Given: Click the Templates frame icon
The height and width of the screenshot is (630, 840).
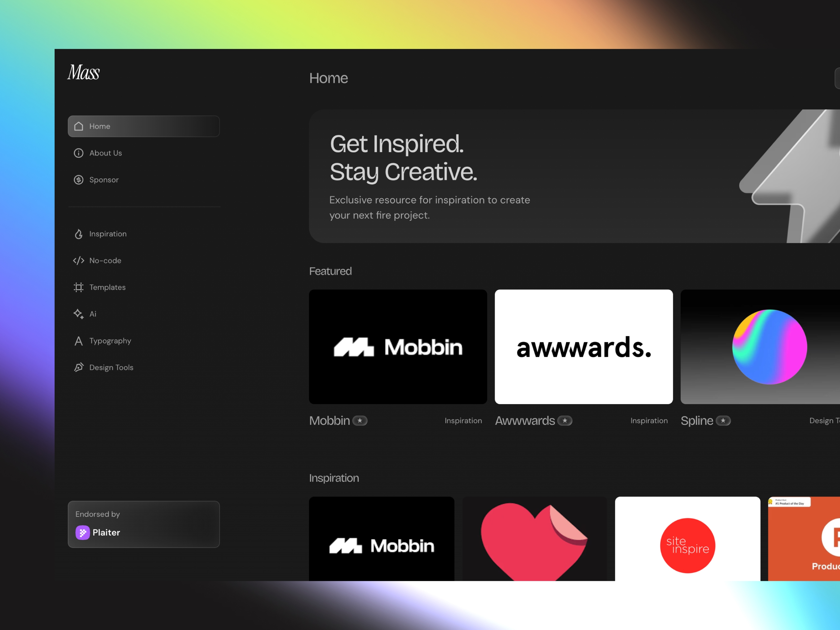Looking at the screenshot, I should 79,287.
